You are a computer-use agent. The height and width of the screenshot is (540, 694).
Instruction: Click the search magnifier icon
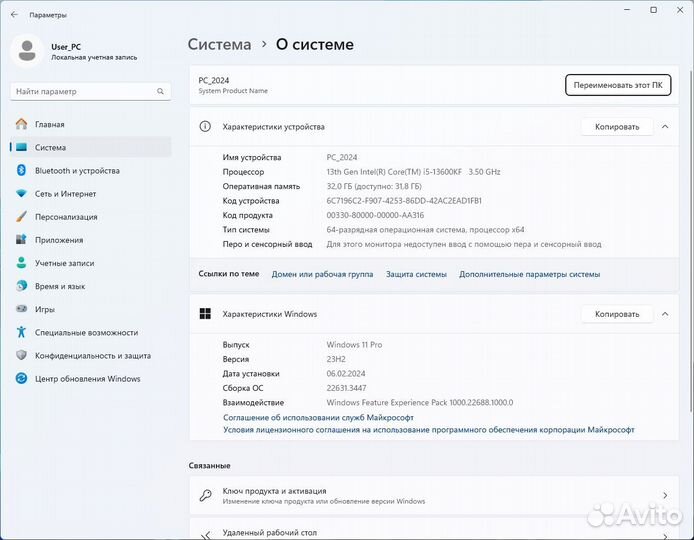160,91
